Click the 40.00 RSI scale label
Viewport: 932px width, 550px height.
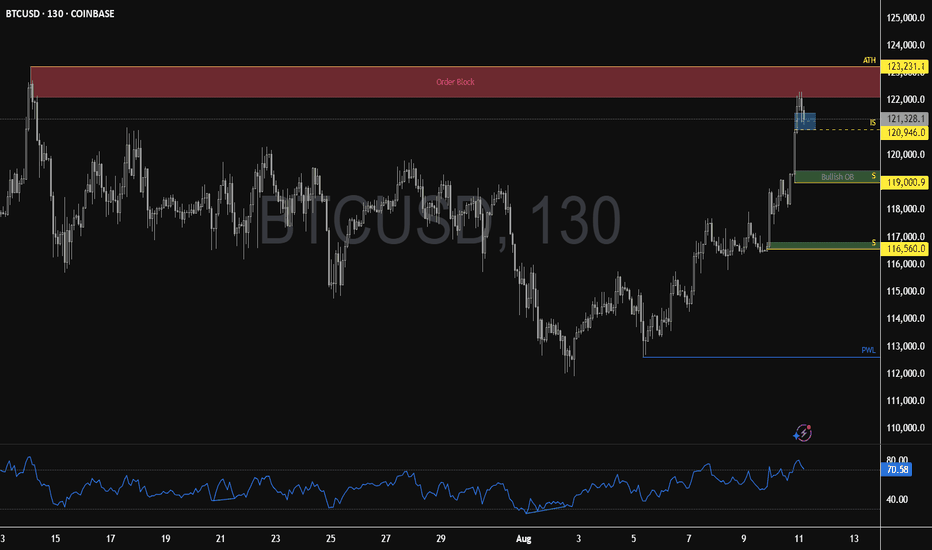pyautogui.click(x=896, y=499)
